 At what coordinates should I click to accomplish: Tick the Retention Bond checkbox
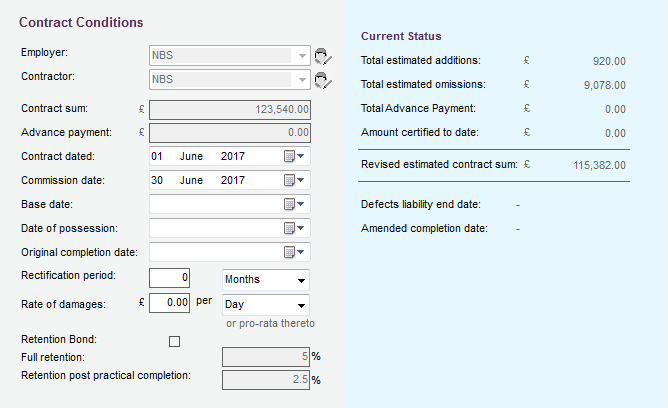click(174, 342)
